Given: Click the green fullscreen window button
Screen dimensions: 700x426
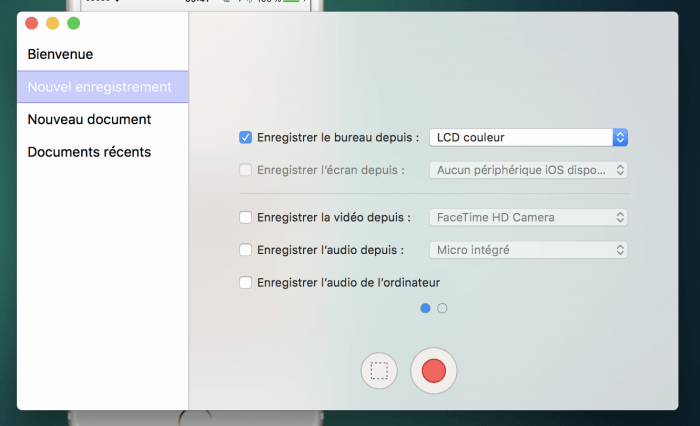Looking at the screenshot, I should point(73,23).
